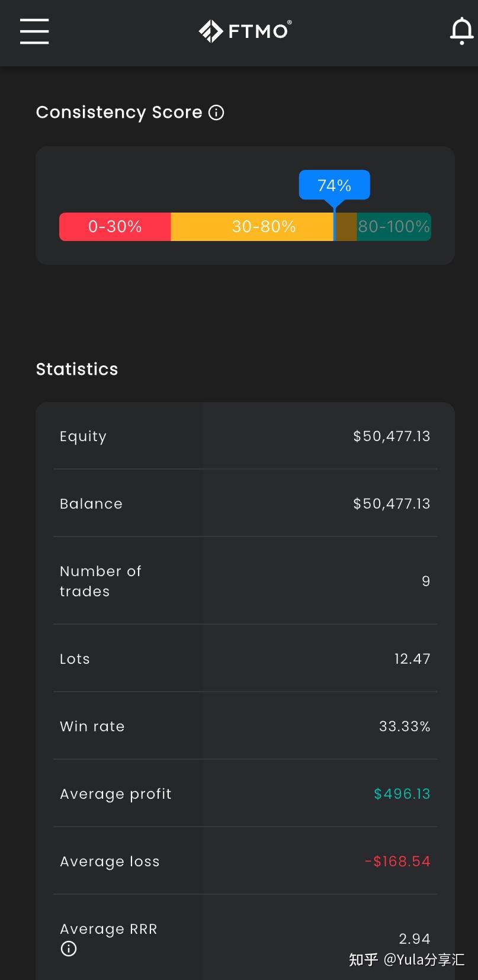Click the 74% score marker bubble
The image size is (478, 980).
[x=334, y=185]
